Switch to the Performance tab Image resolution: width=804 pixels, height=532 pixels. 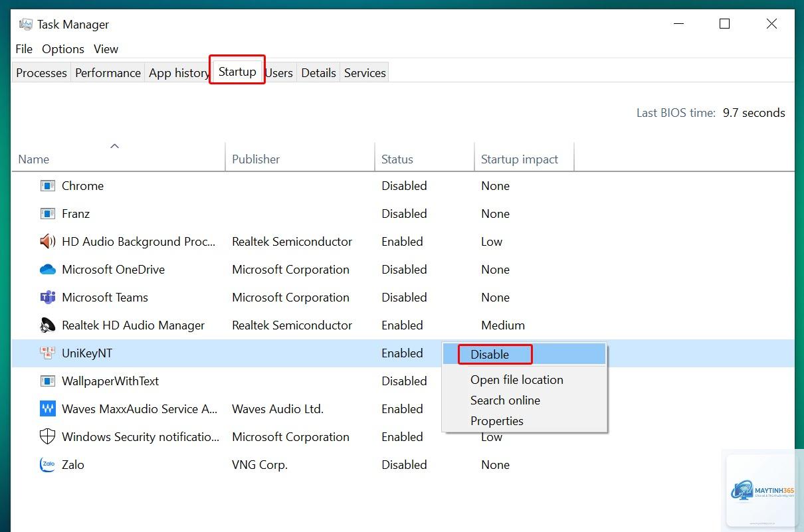tap(108, 73)
